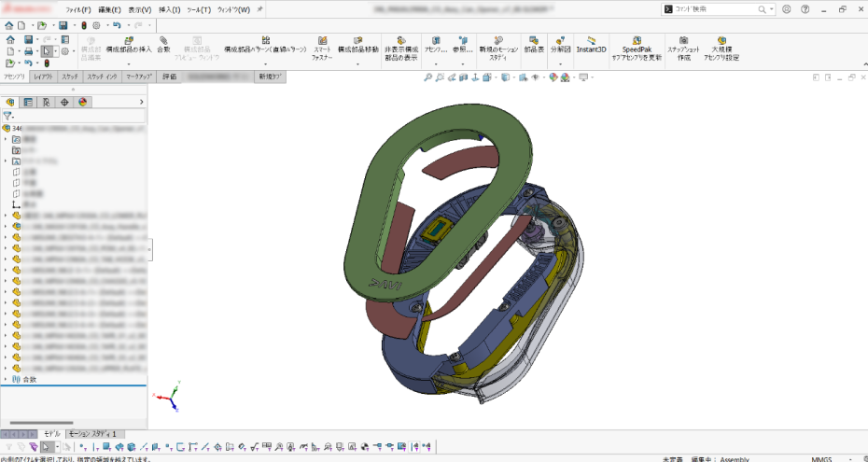Open the DisplayManager color-wheel tab
The width and height of the screenshot is (868, 462).
pos(82,103)
